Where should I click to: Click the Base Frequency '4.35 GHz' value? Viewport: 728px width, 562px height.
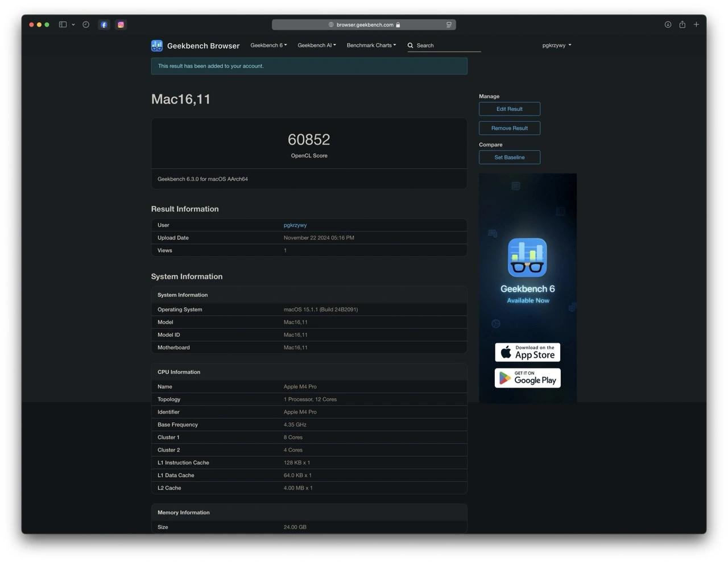[x=295, y=425]
